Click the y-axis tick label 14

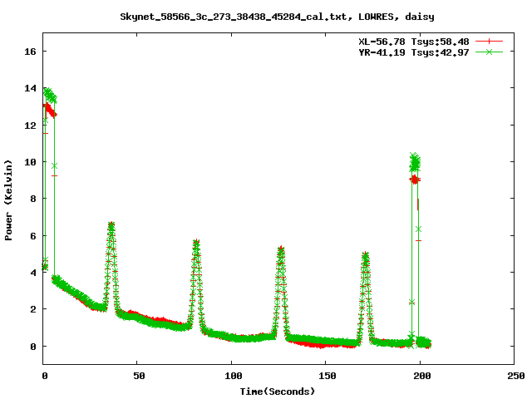tap(30, 88)
